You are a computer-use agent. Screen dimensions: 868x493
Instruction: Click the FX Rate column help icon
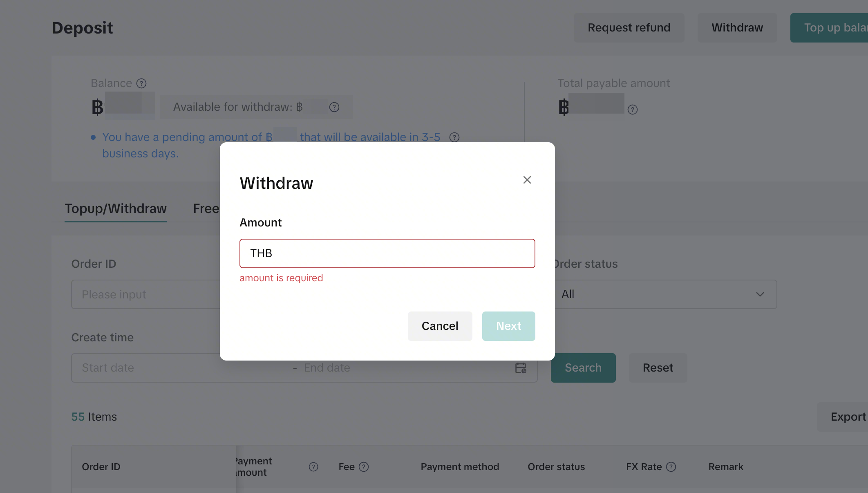[671, 467]
